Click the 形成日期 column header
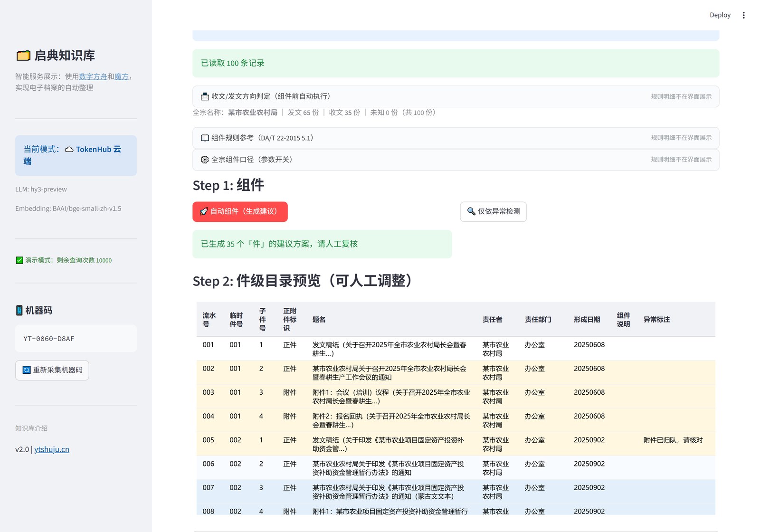760x532 pixels. 589,320
